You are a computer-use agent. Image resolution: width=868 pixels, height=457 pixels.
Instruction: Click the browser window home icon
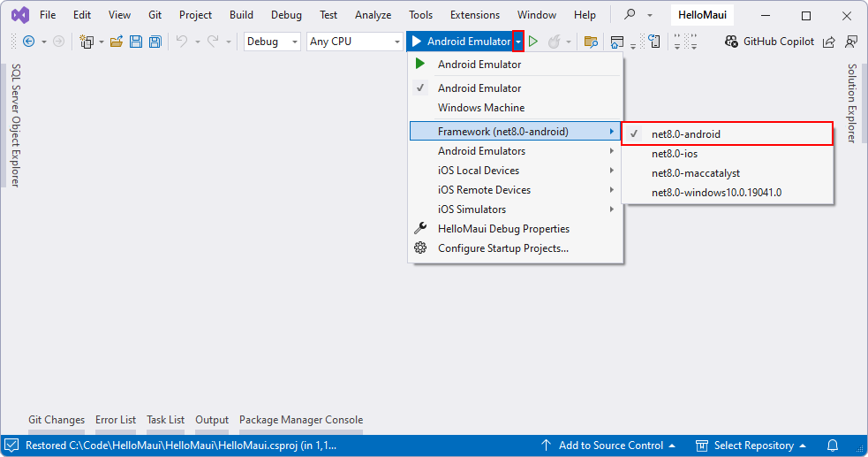(x=616, y=42)
